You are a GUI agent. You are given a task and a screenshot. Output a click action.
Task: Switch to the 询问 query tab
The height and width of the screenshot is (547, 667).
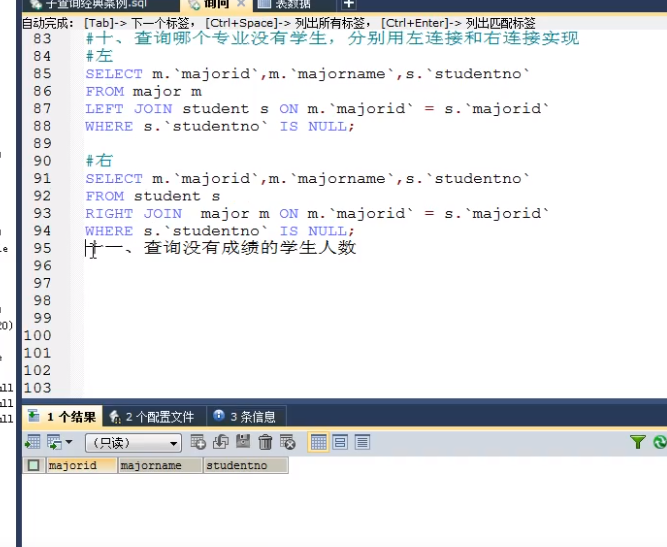(216, 4)
